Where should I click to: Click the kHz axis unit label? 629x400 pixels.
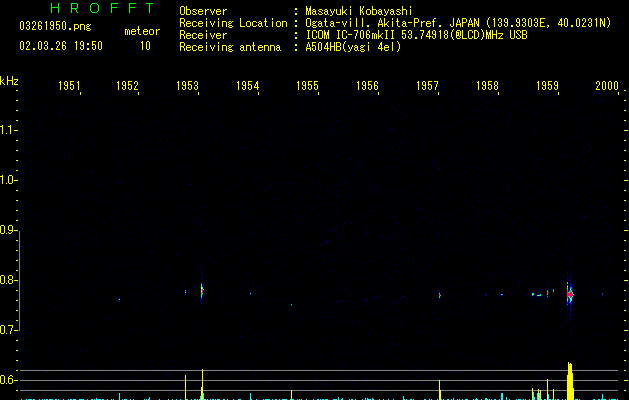9,81
